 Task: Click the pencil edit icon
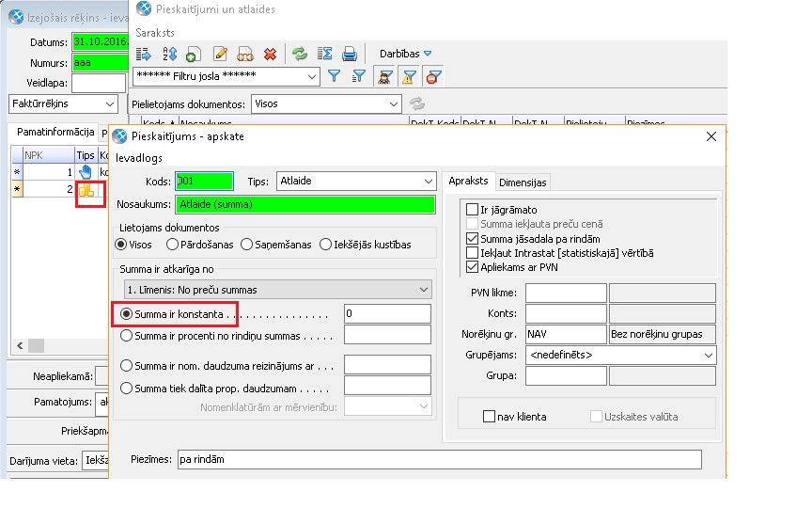(221, 54)
